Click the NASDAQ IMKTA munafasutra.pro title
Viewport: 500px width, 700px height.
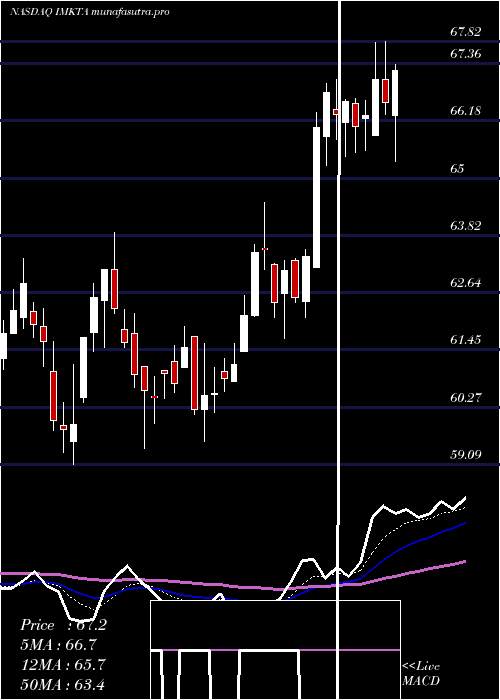tap(89, 12)
